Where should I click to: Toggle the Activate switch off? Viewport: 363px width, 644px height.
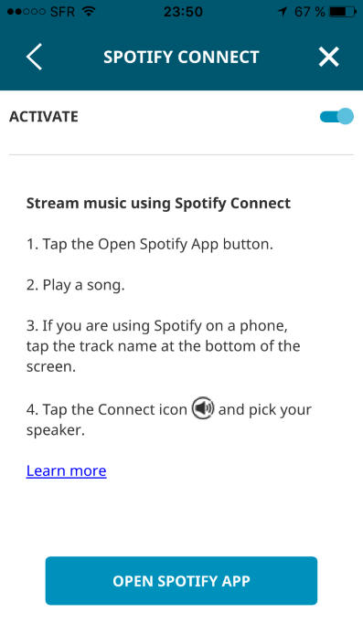pyautogui.click(x=336, y=116)
